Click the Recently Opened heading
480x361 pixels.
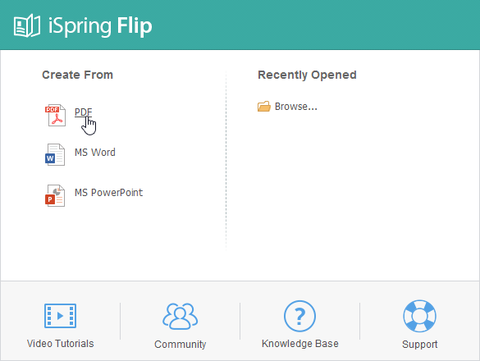click(x=307, y=75)
